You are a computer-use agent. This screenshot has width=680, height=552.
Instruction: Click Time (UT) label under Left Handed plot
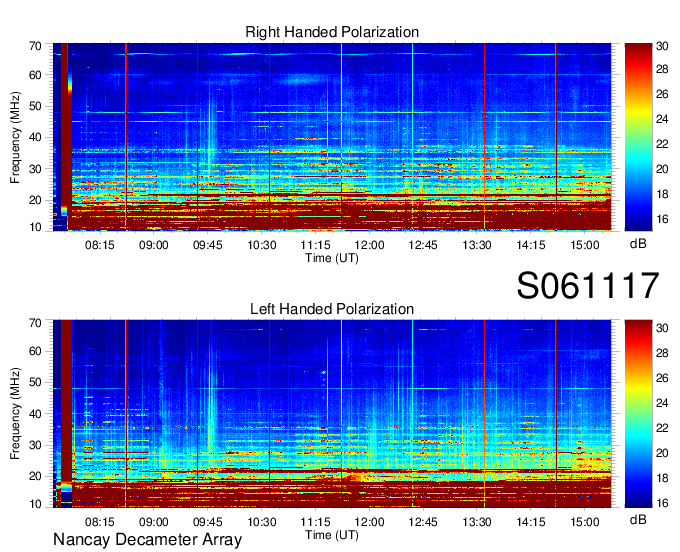click(332, 535)
